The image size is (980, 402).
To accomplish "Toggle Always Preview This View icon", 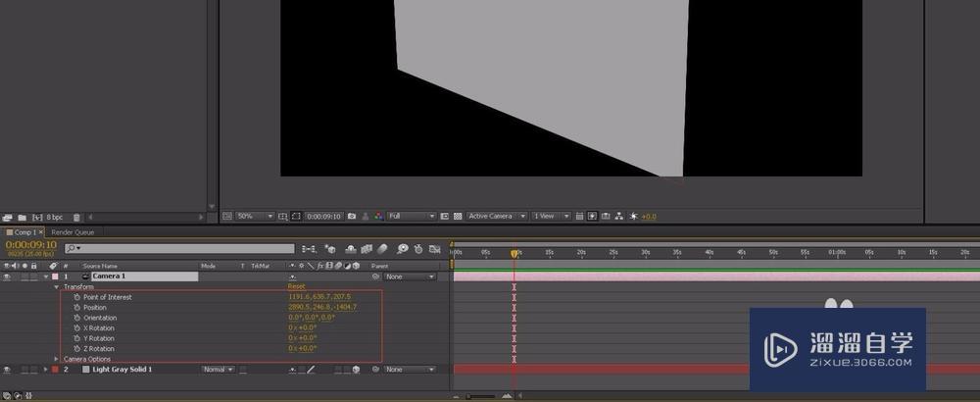I will tap(227, 216).
